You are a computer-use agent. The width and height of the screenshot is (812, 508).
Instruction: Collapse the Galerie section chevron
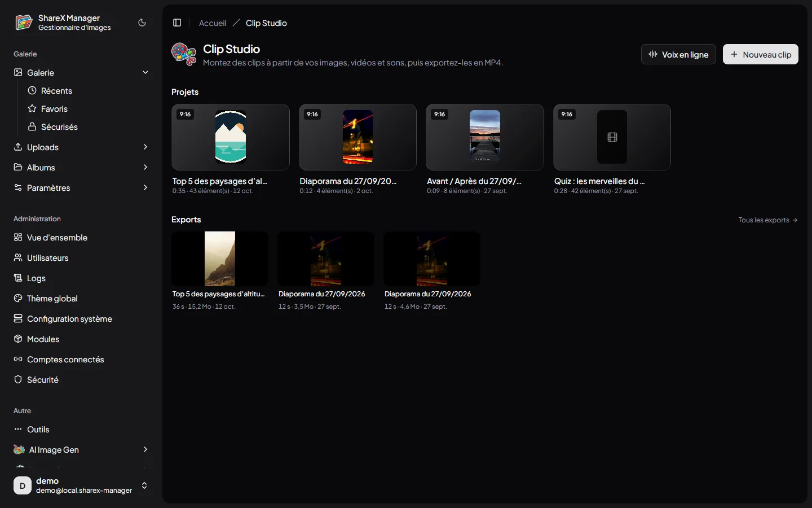(145, 72)
